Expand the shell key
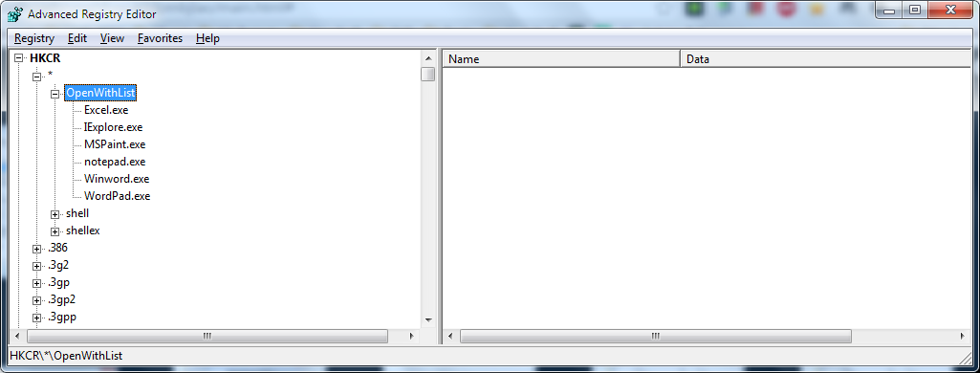The image size is (980, 373). [x=55, y=214]
